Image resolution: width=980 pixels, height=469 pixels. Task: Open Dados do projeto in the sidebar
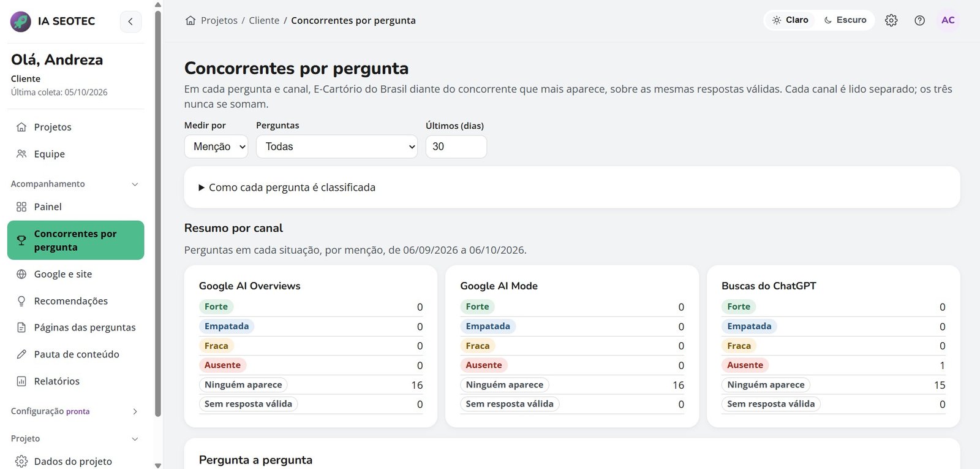(x=76, y=461)
